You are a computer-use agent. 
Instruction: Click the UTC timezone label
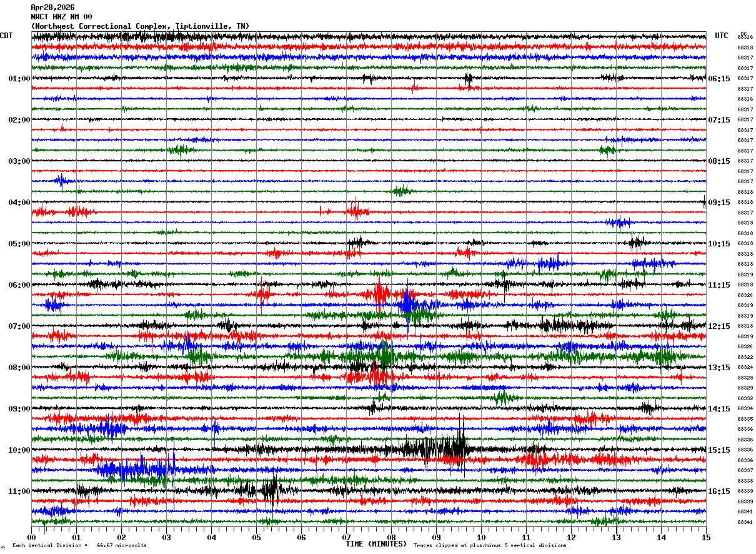(722, 36)
